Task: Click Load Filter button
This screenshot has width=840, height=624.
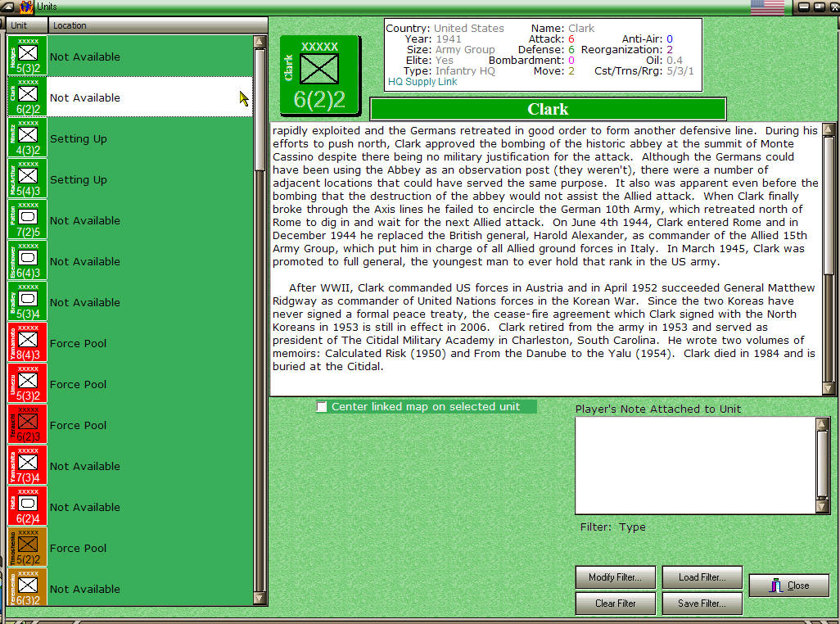Action: [x=702, y=577]
